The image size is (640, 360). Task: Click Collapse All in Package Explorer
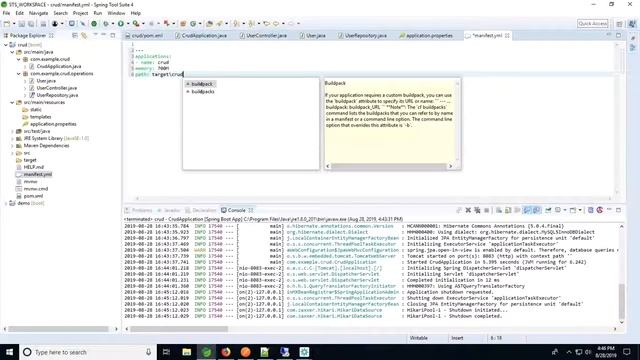tap(75, 36)
